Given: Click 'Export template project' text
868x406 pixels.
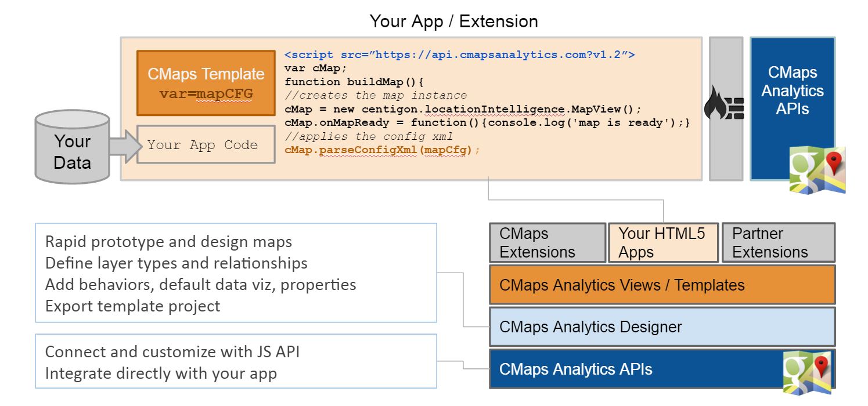Looking at the screenshot, I should [133, 306].
